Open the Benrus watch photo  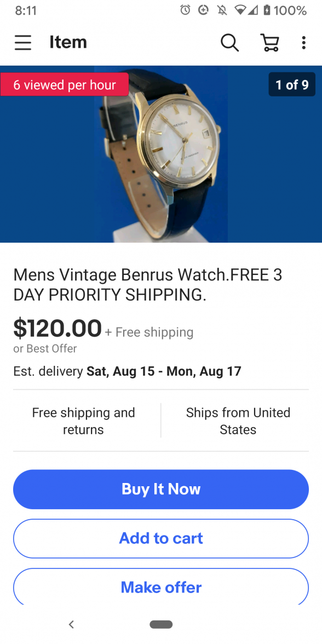161,154
